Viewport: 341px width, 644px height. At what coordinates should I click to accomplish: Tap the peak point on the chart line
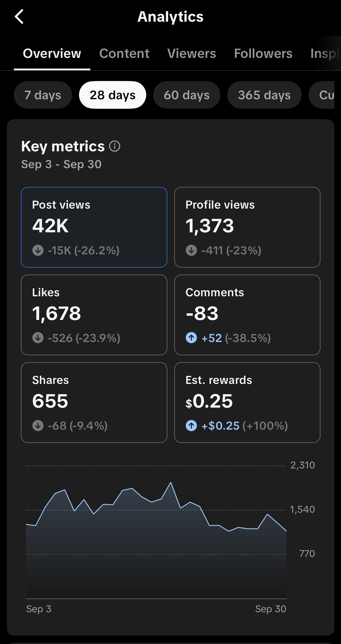(x=171, y=483)
